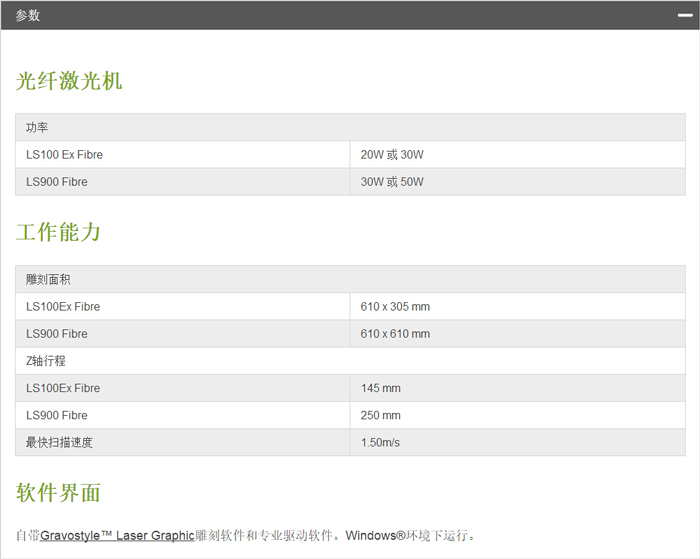Click the 功率 table header row
This screenshot has width=700, height=559.
(x=350, y=127)
